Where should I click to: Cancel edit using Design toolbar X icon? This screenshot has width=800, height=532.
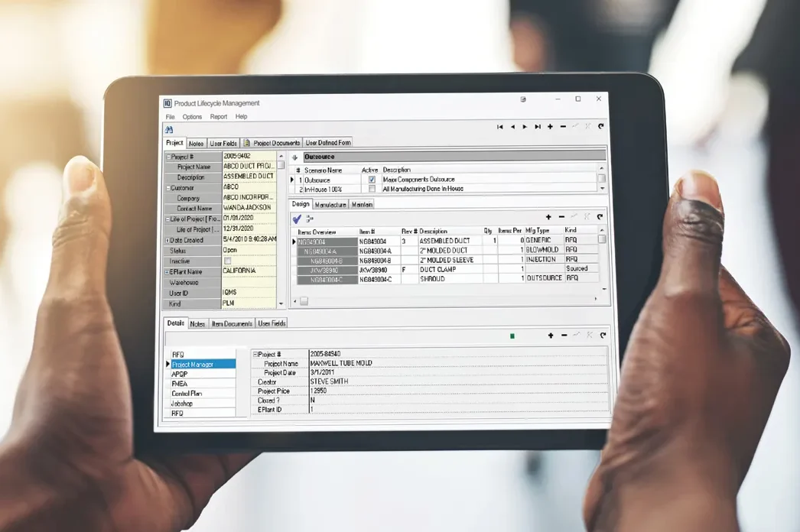point(587,217)
